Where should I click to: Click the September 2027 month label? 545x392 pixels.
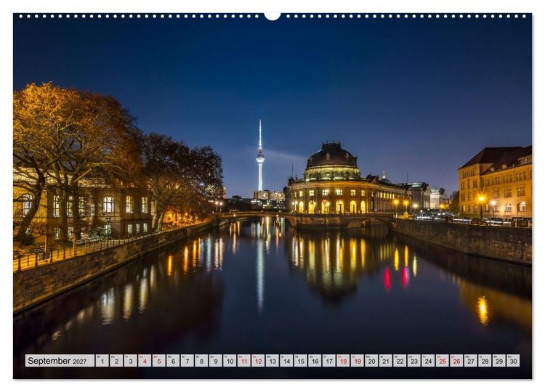(x=60, y=360)
